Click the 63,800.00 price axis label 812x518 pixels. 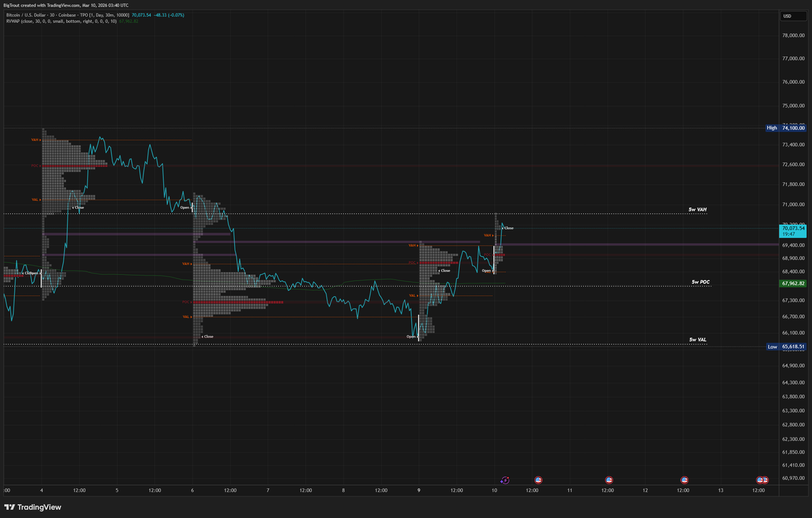click(793, 397)
